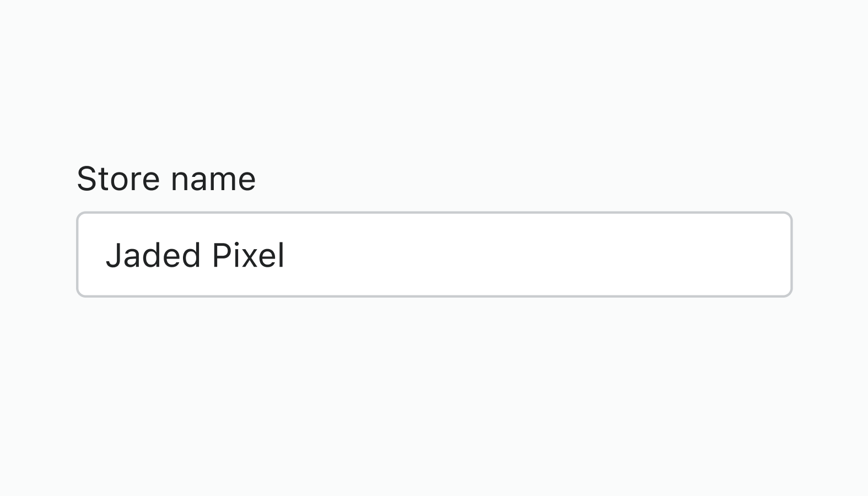Click the right end of Store name field
Screen dimensions: 868x496
777,255
